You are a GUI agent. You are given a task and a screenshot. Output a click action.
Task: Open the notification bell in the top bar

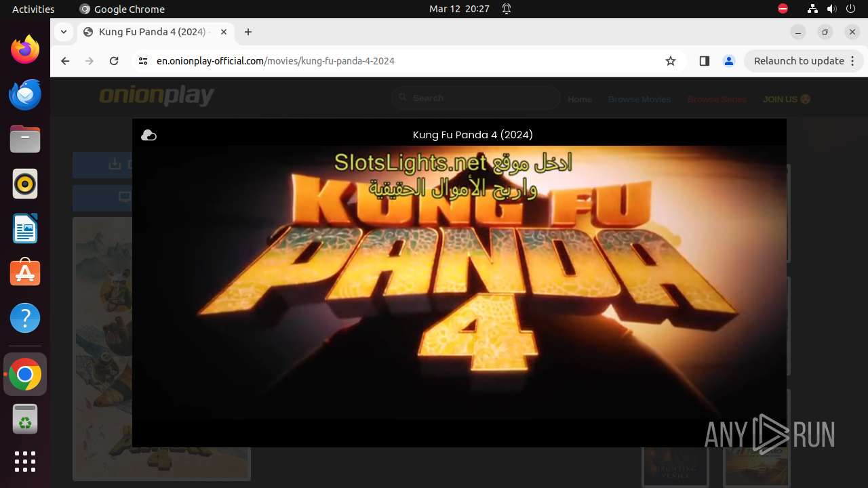coord(507,9)
